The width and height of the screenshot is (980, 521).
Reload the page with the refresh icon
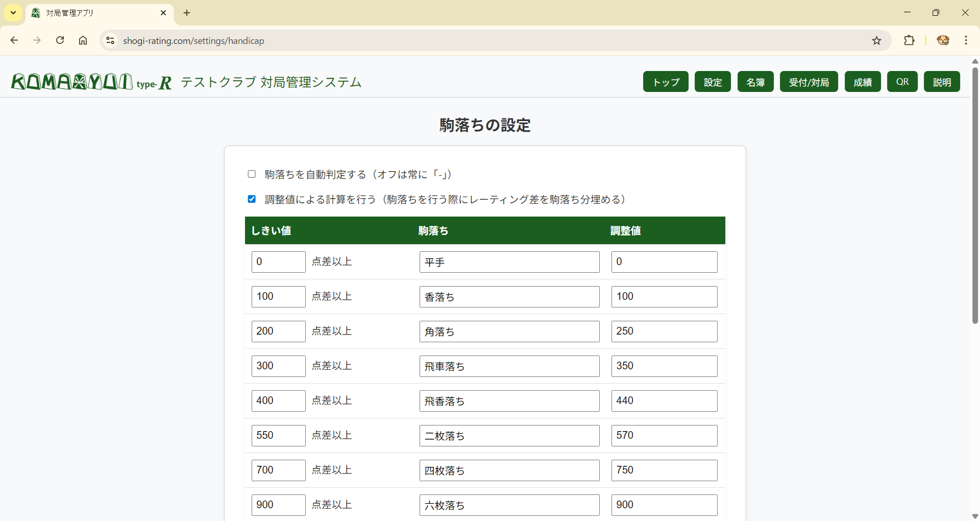point(60,40)
